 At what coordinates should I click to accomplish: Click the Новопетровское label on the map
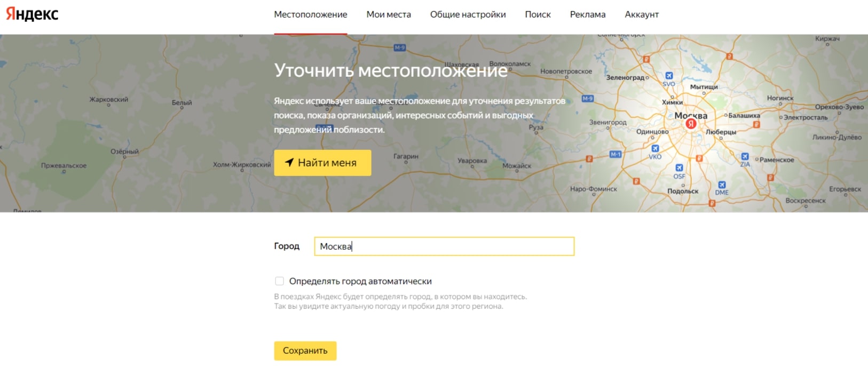pos(566,71)
